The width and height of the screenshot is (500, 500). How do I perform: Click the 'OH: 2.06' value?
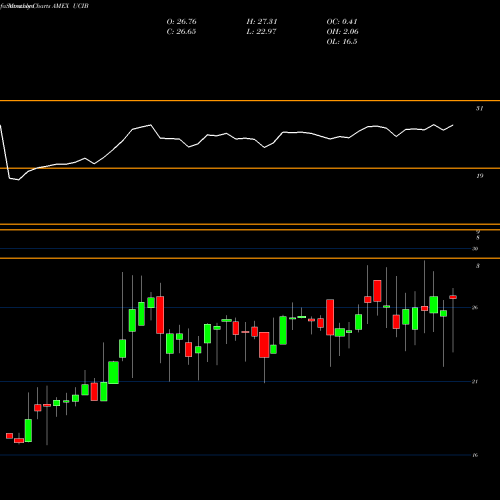(342, 32)
